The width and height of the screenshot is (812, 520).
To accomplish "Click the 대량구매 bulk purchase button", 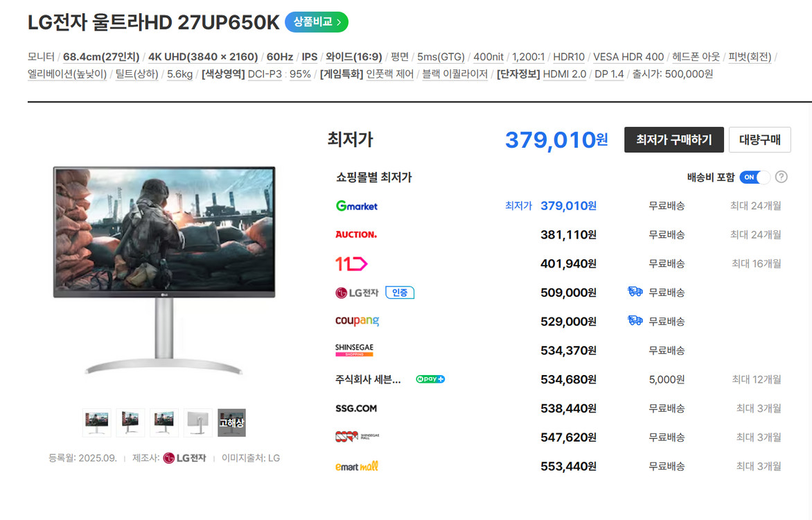I will pos(760,139).
